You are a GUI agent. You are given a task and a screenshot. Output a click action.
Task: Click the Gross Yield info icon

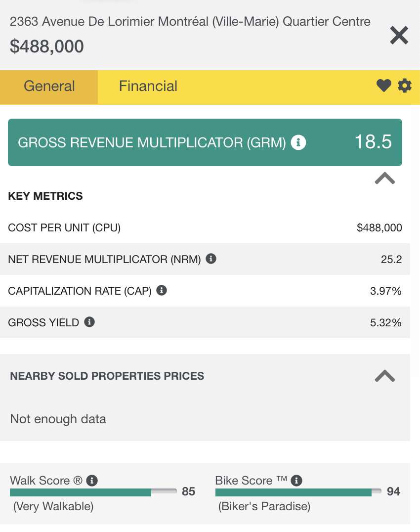click(89, 322)
